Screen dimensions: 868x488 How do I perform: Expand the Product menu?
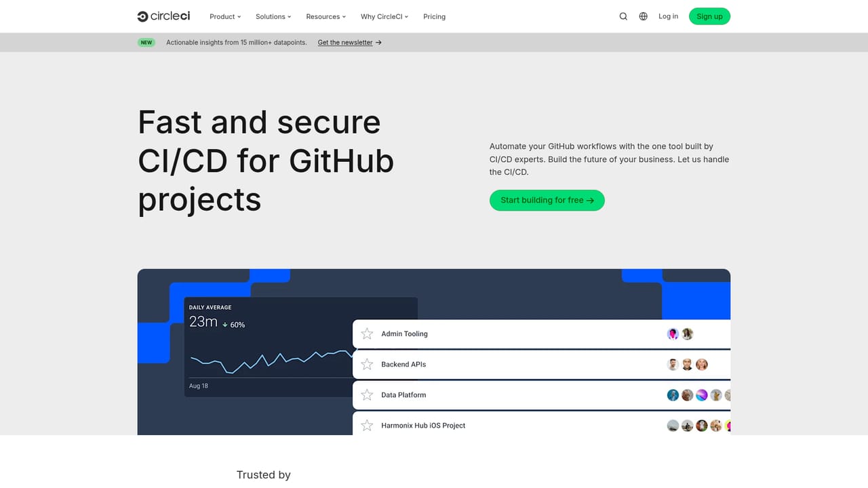[x=225, y=16]
